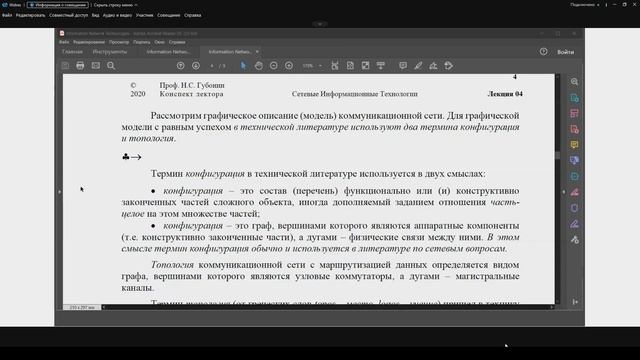Viewport: 640px width, 360px height.
Task: Open the yellow Comment tool in right pane
Action: tap(575, 145)
